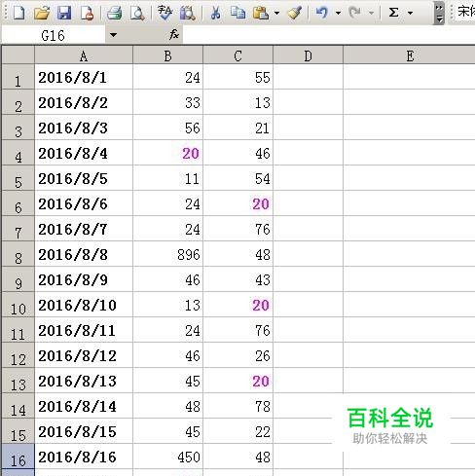
Task: Expand the AutoSum functions dropdown arrow
Action: coord(410,14)
